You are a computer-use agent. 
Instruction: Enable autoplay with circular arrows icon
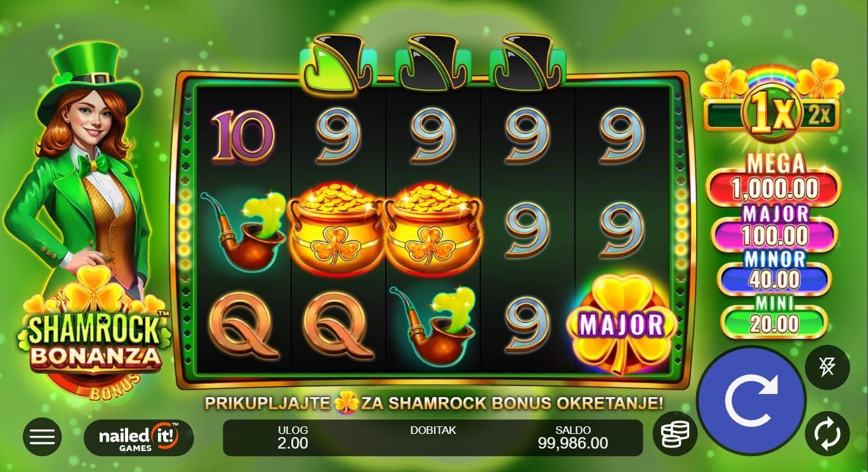coord(827,434)
